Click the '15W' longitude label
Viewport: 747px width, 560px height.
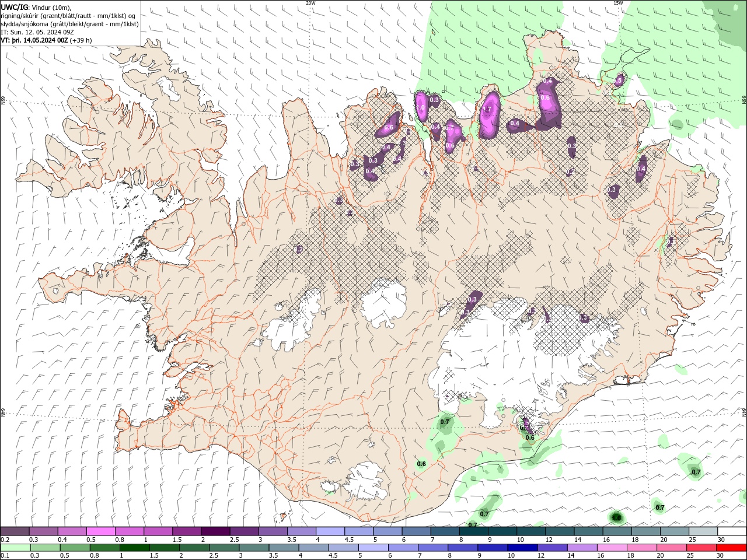(x=618, y=3)
